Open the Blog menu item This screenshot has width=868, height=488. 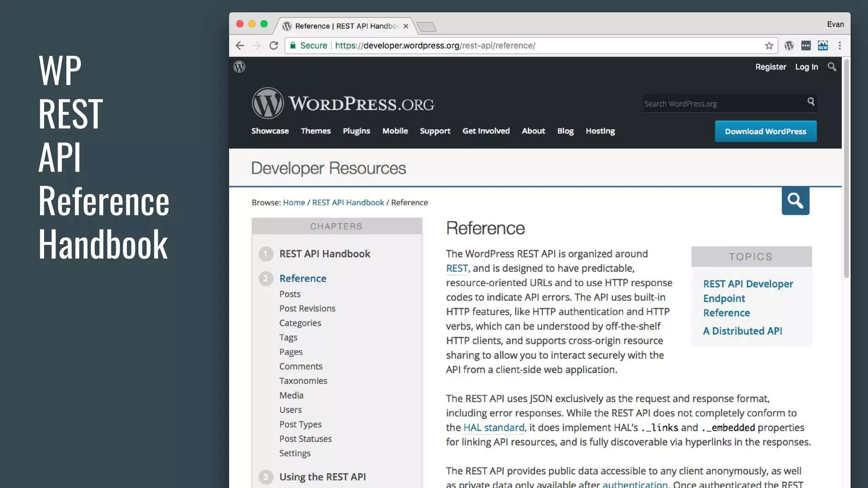point(565,131)
